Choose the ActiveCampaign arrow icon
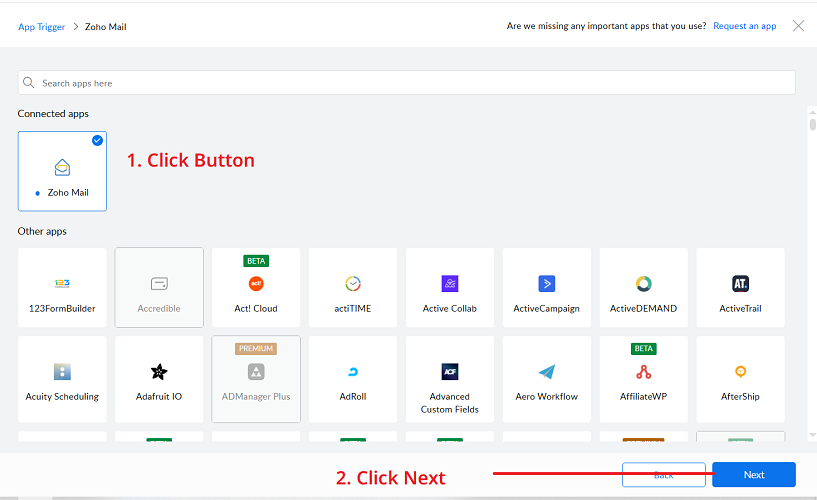 pos(546,284)
